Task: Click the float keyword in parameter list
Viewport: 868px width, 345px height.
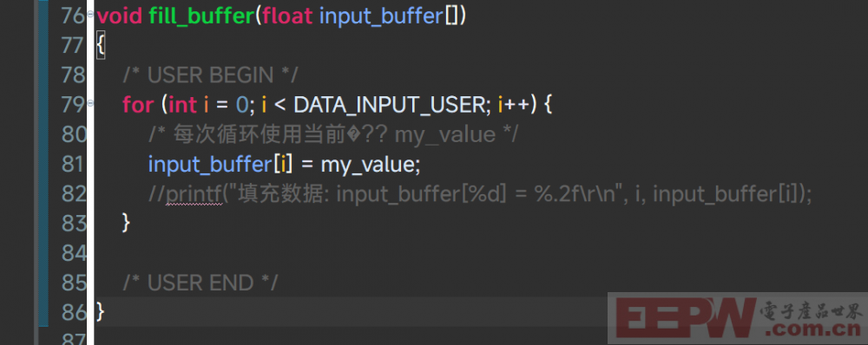Action: 288,16
